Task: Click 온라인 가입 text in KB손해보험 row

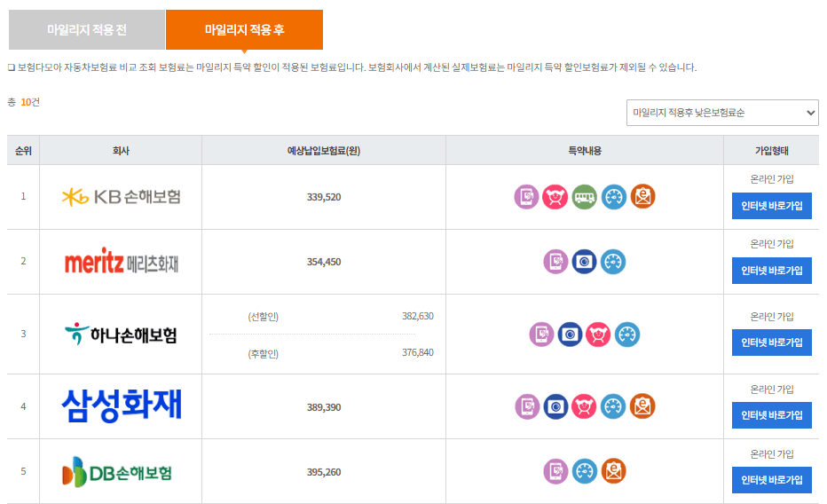Action: tap(772, 179)
